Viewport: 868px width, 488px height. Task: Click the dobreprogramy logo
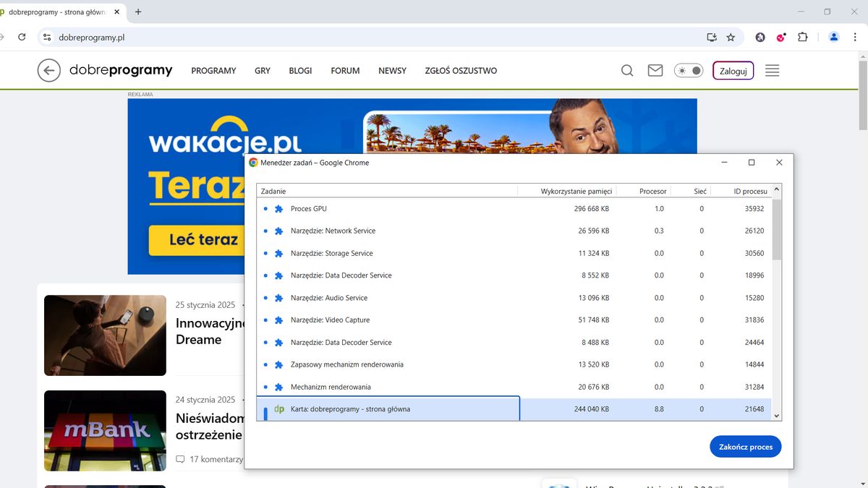coord(121,70)
